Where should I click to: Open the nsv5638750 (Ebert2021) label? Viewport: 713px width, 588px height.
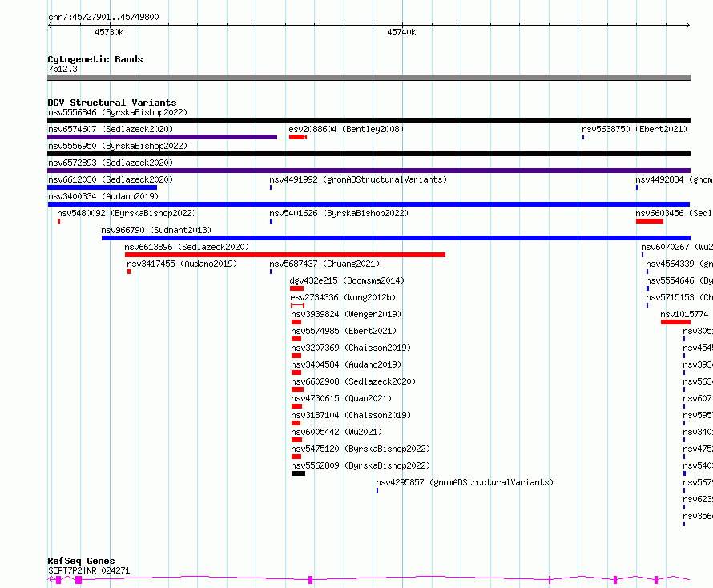click(x=634, y=129)
